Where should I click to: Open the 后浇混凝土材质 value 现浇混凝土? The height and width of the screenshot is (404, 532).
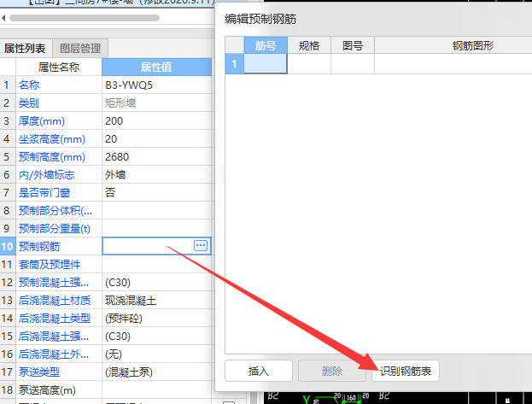tap(155, 300)
